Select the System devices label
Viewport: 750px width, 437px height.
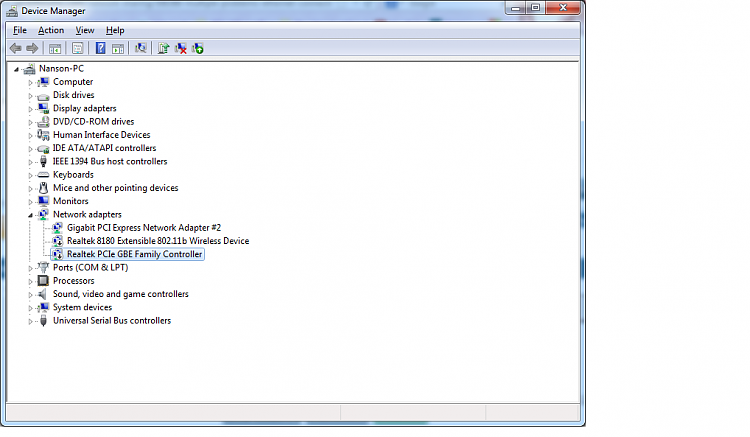coord(82,307)
